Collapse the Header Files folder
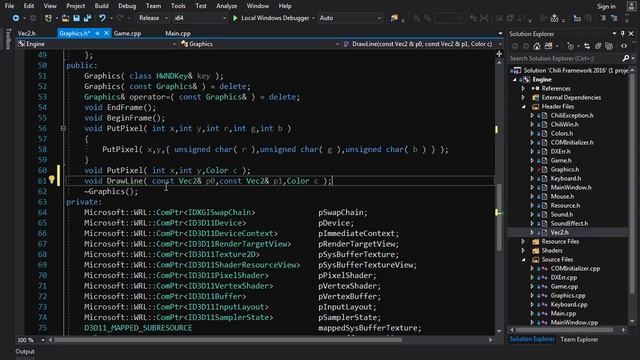This screenshot has height=360, width=640. click(x=523, y=107)
